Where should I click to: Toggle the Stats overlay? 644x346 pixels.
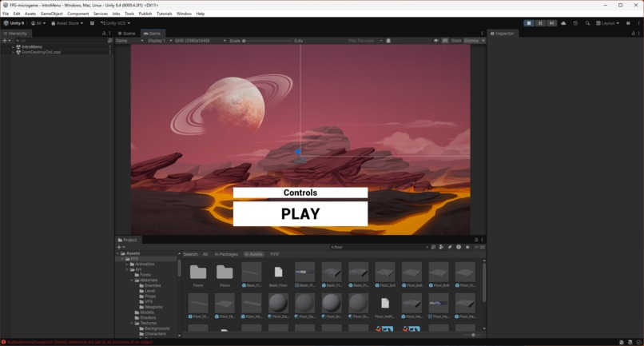click(x=456, y=41)
